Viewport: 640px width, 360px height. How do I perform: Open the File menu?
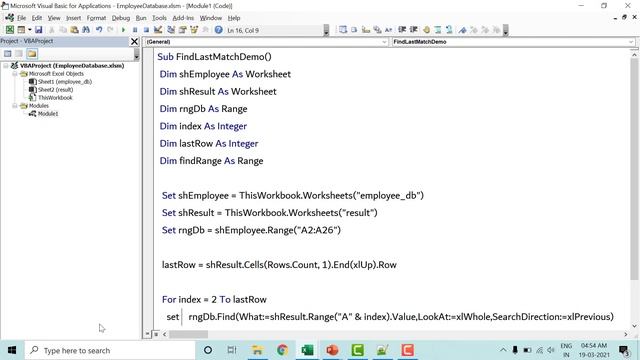click(x=21, y=18)
